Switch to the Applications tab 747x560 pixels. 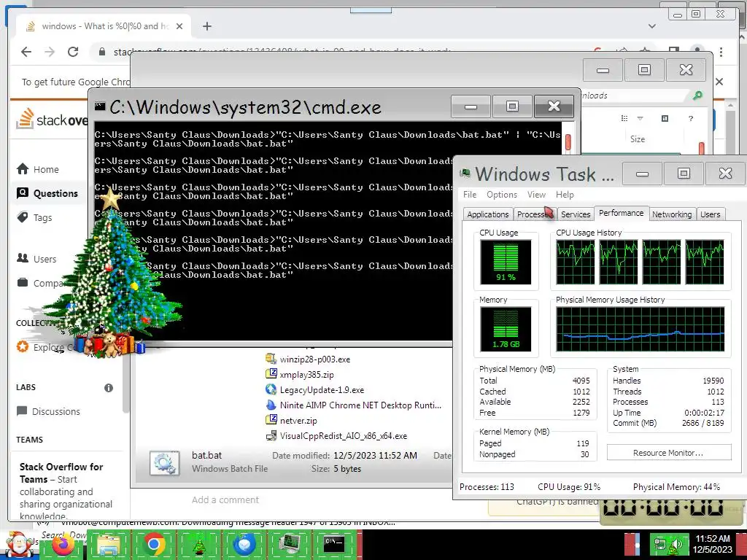(x=488, y=214)
